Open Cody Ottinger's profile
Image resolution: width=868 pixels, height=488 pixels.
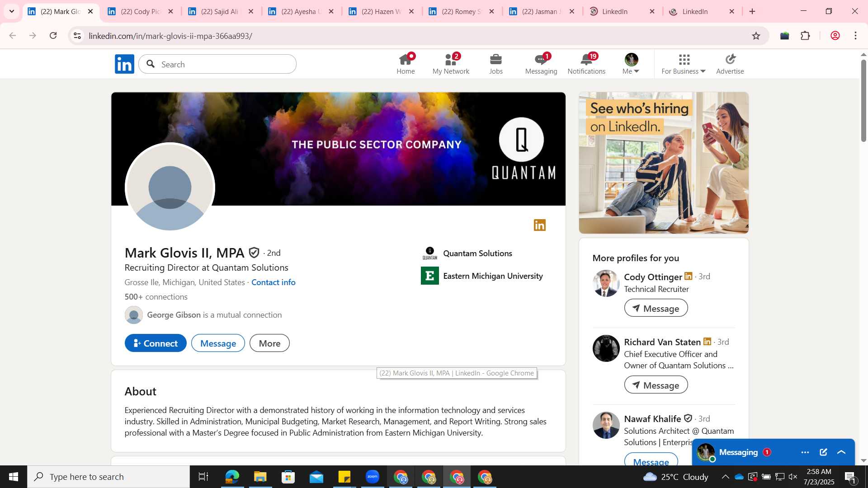click(x=653, y=277)
